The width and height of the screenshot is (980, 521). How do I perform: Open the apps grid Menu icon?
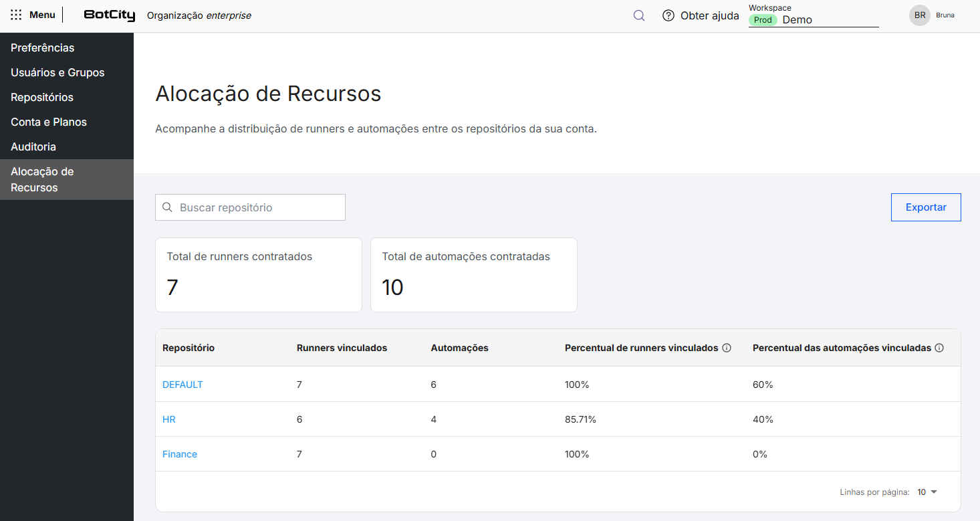click(x=16, y=15)
